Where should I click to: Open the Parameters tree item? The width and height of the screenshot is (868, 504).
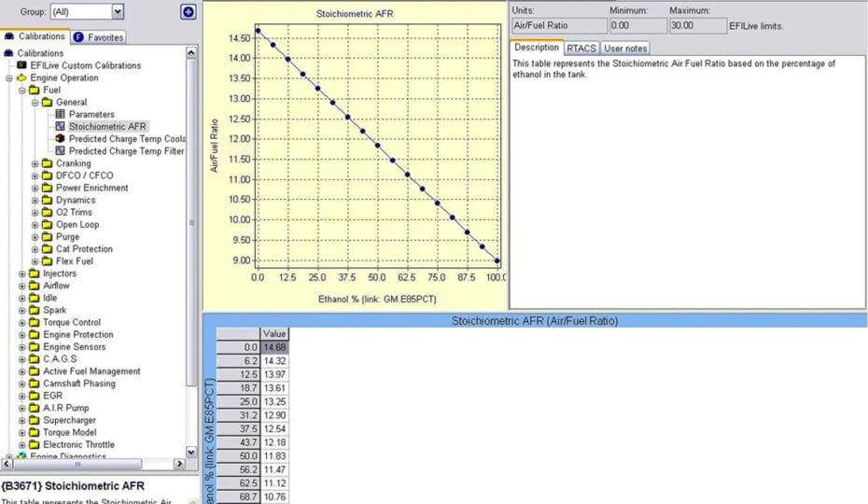91,114
